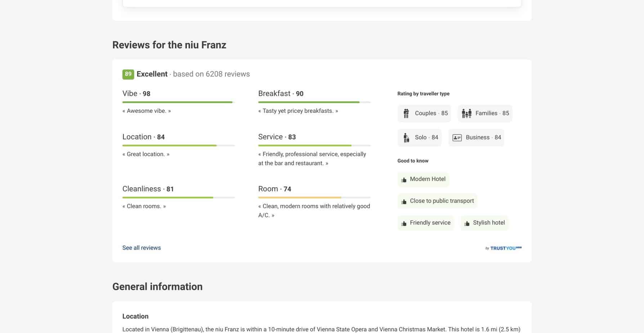Click the quote 'Tasty yet pricey breakfasts.'
The height and width of the screenshot is (333, 644).
click(x=298, y=111)
